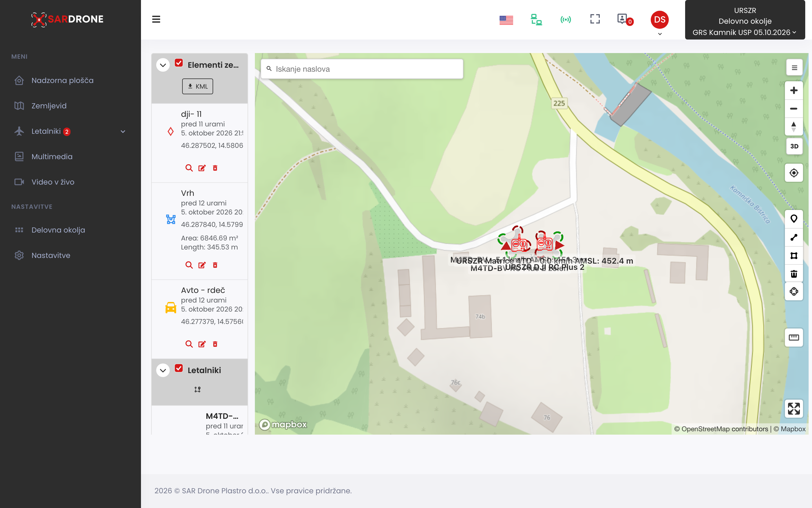The image size is (812, 508).
Task: Expand the Letalniki sidebar submenu
Action: point(123,131)
